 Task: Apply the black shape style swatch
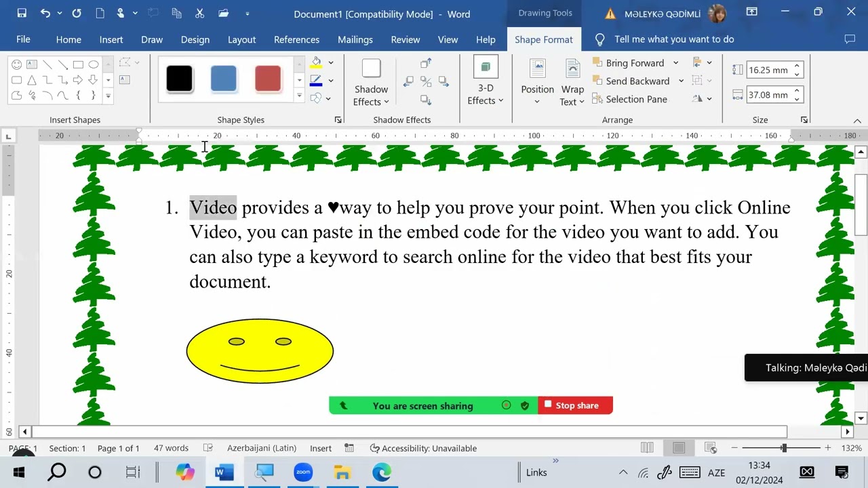[x=180, y=79]
